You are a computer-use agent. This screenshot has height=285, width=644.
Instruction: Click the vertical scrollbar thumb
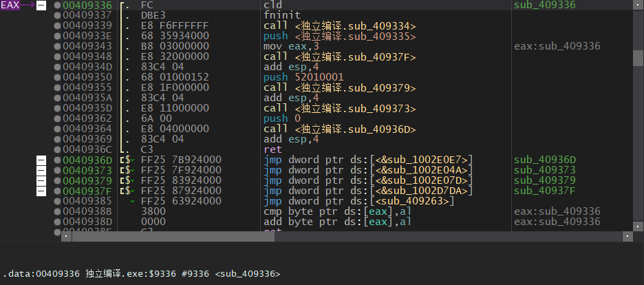(x=638, y=58)
